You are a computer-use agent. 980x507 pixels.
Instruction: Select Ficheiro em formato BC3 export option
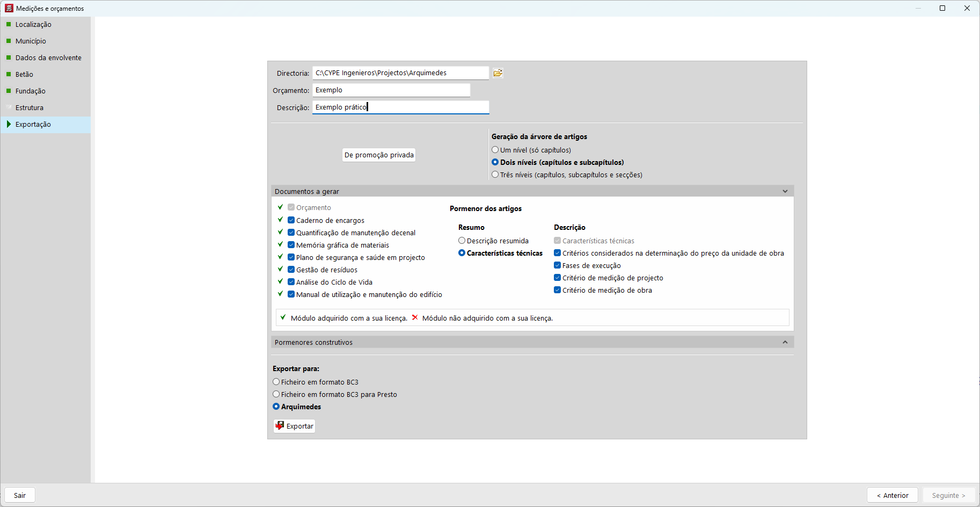click(x=276, y=382)
